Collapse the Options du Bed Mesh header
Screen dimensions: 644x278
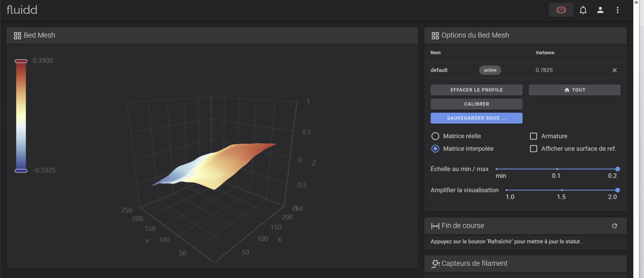[x=525, y=35]
